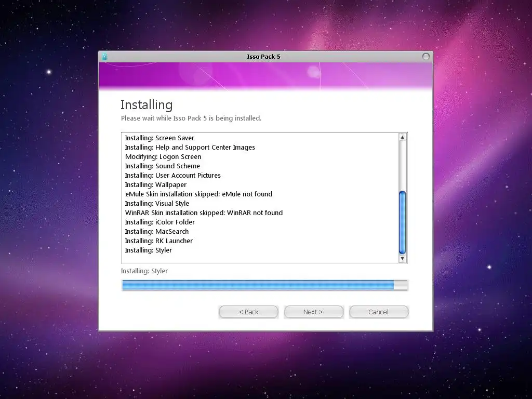The image size is (532, 399).
Task: Select the 'Modifying: Logon Screen' line
Action: coord(163,157)
